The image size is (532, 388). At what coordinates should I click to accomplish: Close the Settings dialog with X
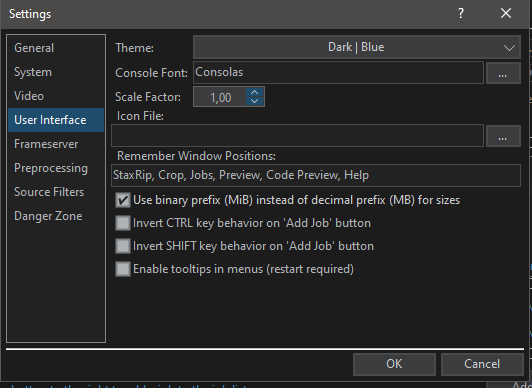[506, 14]
